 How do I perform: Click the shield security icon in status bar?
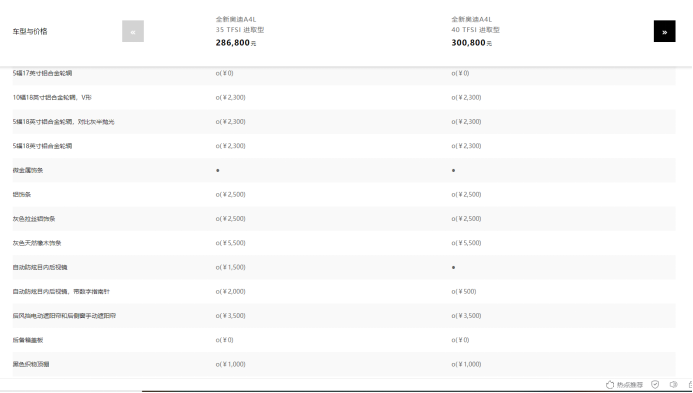[655, 385]
